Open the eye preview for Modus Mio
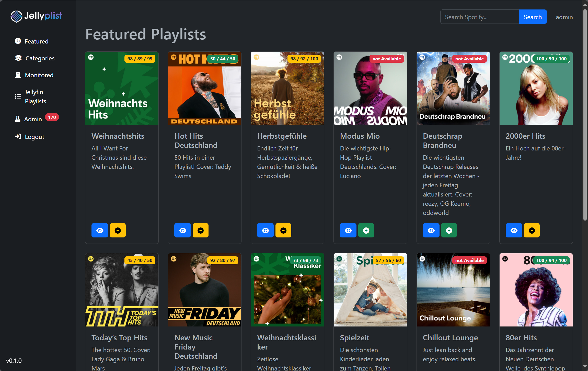The width and height of the screenshot is (588, 371). point(348,230)
